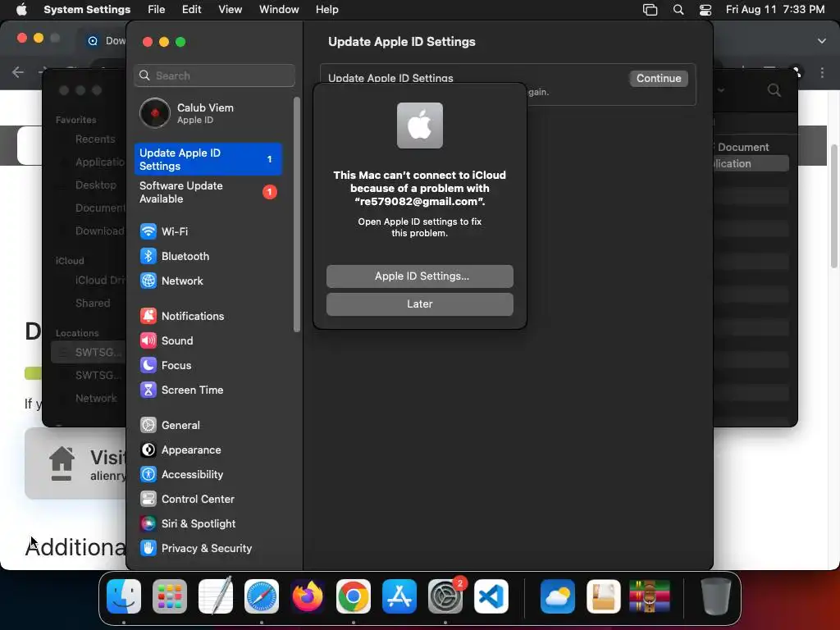Expand Chrome tab search chevron
This screenshot has height=630, width=840.
click(822, 41)
